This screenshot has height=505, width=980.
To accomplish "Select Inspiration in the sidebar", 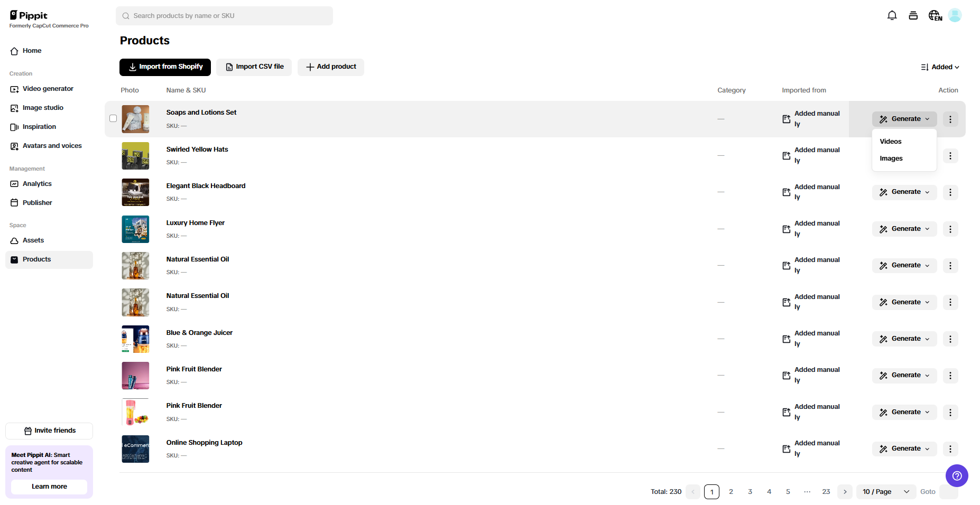I will pos(39,127).
